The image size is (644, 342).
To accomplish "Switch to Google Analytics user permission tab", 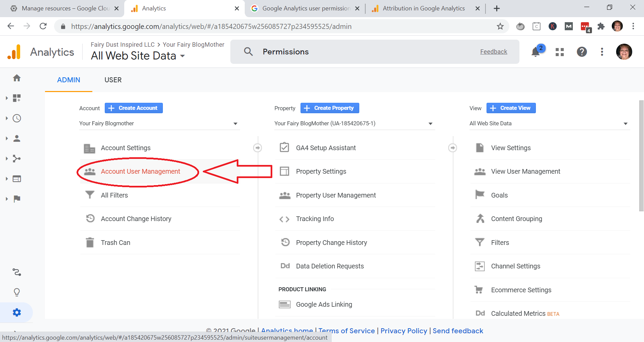I will [x=305, y=8].
